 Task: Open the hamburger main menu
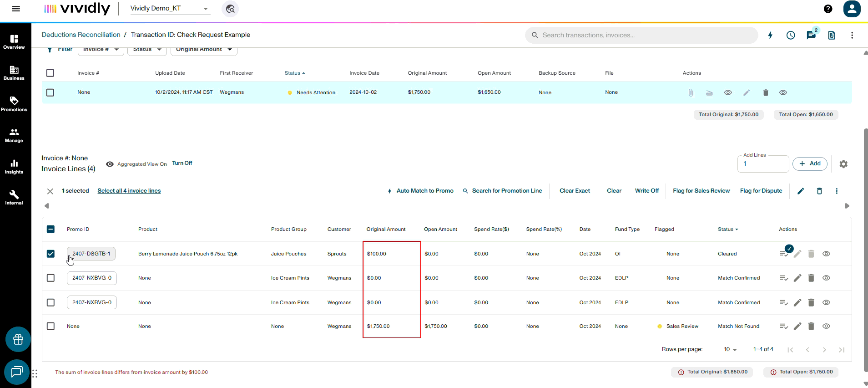[16, 9]
